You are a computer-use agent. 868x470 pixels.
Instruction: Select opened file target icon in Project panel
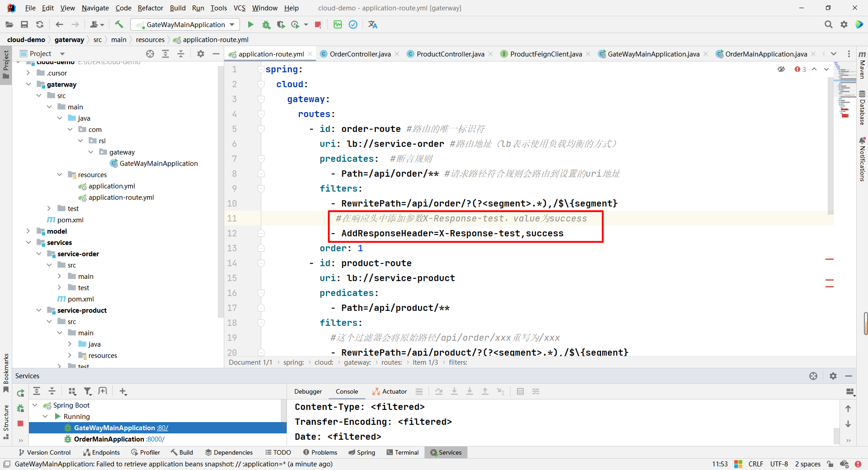[150, 54]
